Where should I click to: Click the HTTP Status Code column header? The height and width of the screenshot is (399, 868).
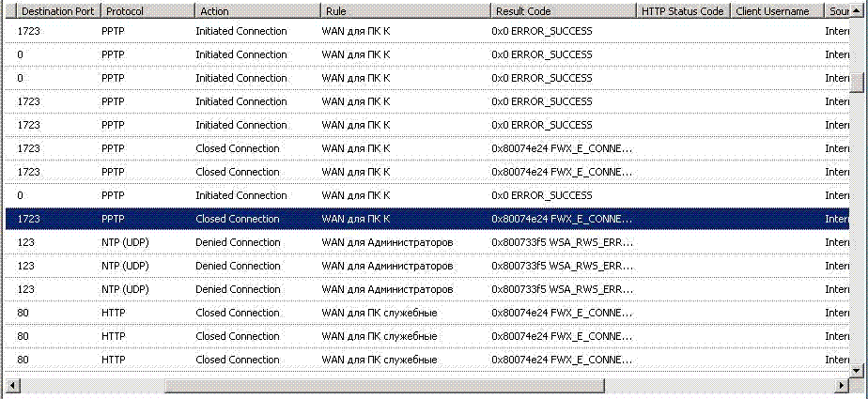point(683,10)
